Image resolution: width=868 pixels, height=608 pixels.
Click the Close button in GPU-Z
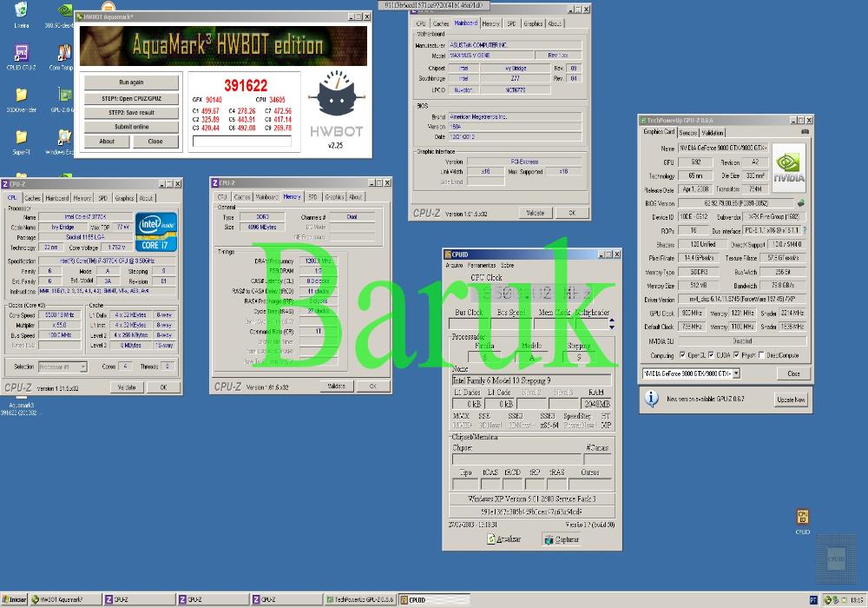point(793,373)
